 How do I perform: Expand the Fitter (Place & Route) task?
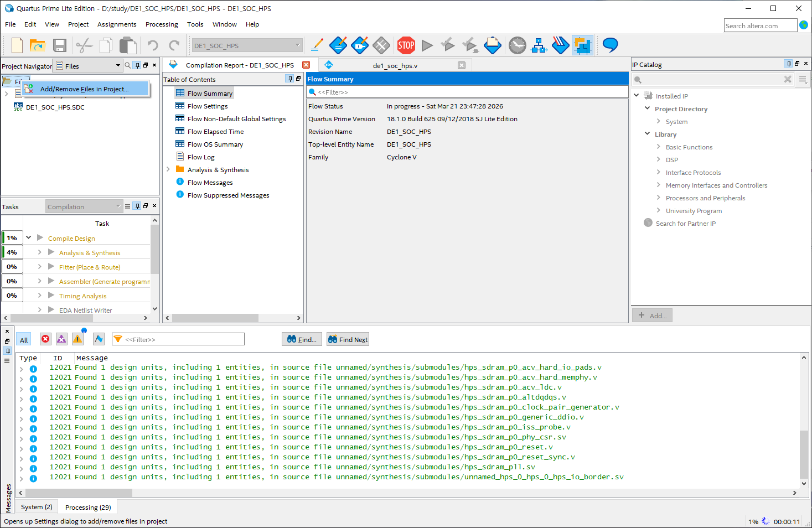click(39, 266)
